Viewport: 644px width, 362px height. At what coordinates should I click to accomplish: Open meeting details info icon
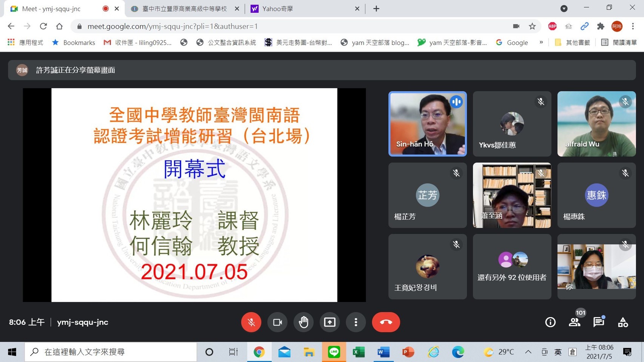click(550, 322)
